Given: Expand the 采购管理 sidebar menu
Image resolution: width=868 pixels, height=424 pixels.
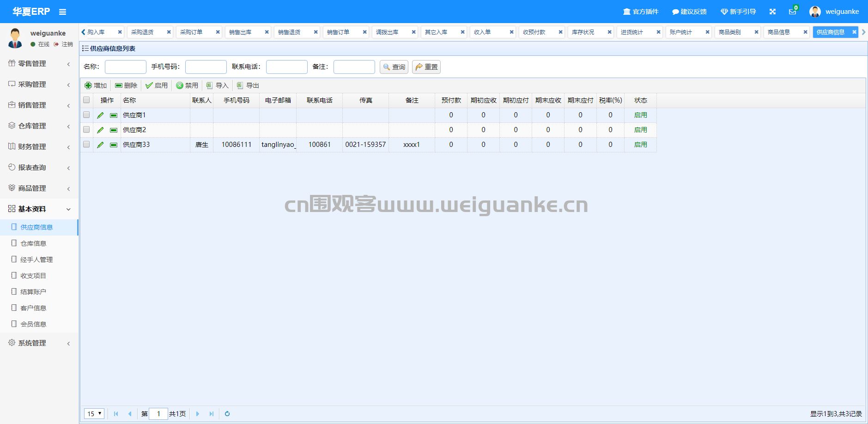Looking at the screenshot, I should pos(39,85).
